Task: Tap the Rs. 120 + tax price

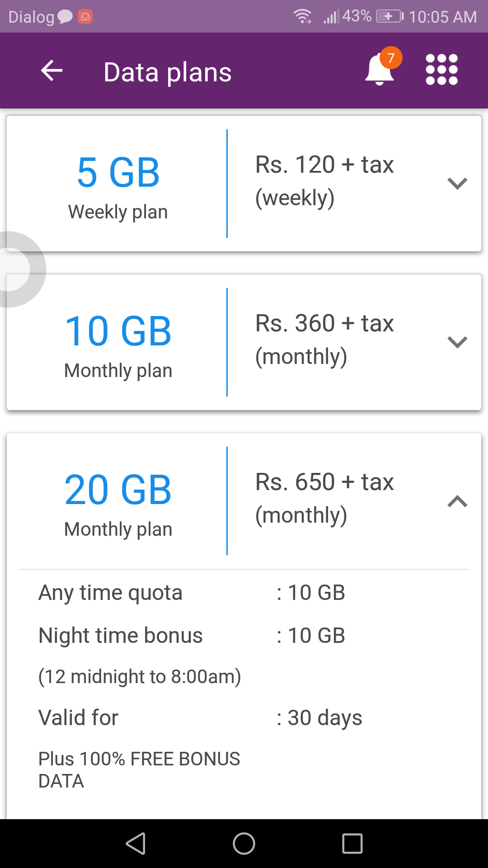Action: [324, 165]
